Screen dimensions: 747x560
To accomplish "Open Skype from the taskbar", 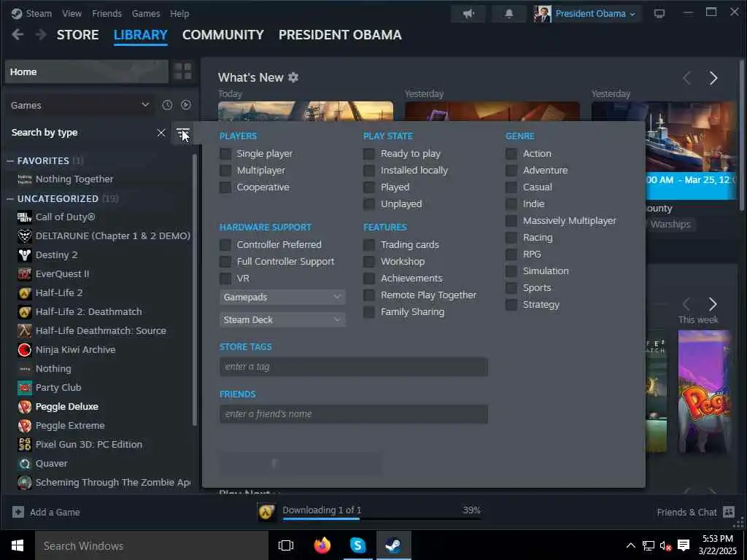I will 357,545.
